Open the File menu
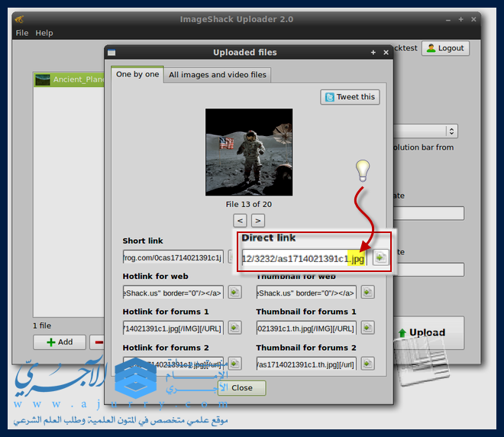504x437 pixels. [x=21, y=33]
